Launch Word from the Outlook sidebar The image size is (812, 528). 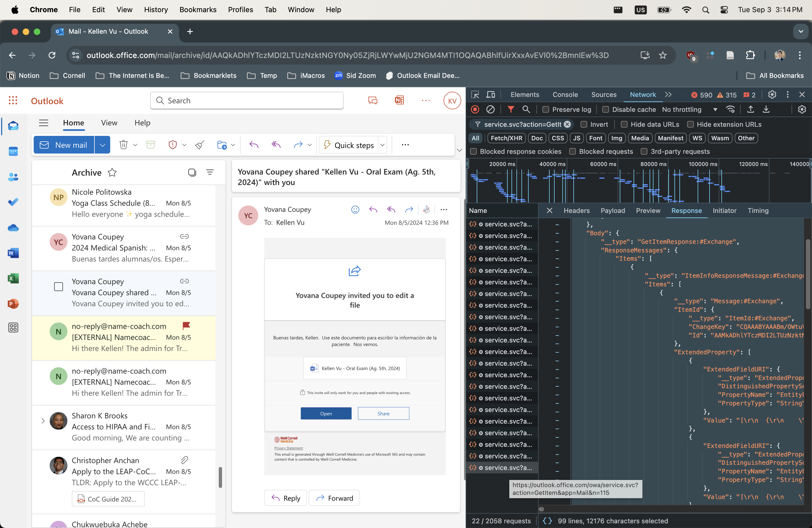(13, 253)
